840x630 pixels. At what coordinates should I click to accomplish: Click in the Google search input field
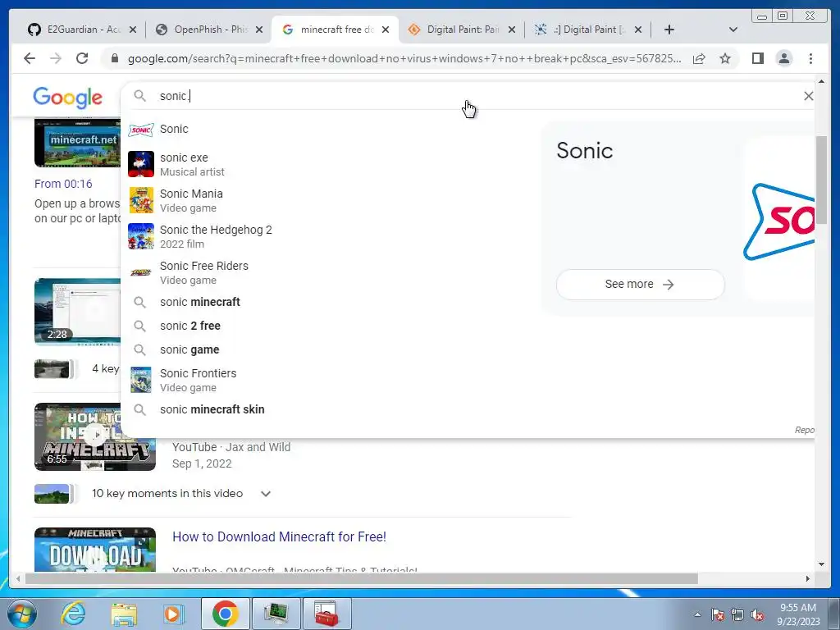click(477, 96)
